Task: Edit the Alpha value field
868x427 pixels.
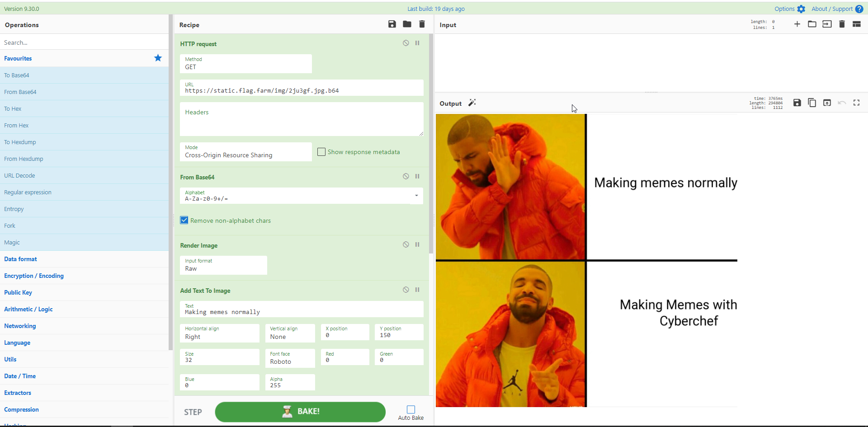Action: pos(290,382)
